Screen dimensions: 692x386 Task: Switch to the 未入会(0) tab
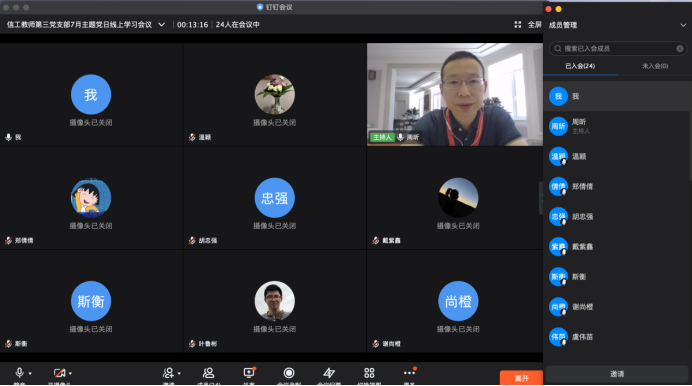tap(655, 66)
